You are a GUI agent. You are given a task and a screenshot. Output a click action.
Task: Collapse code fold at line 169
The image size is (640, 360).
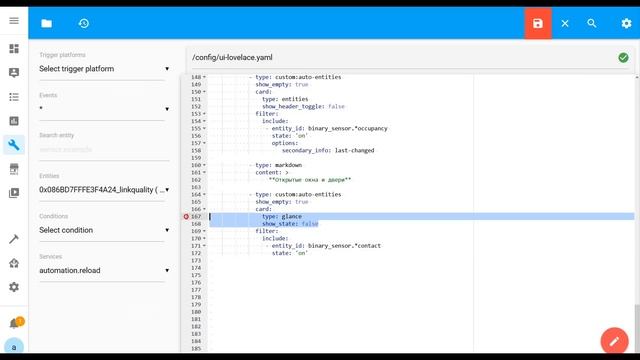pos(204,231)
